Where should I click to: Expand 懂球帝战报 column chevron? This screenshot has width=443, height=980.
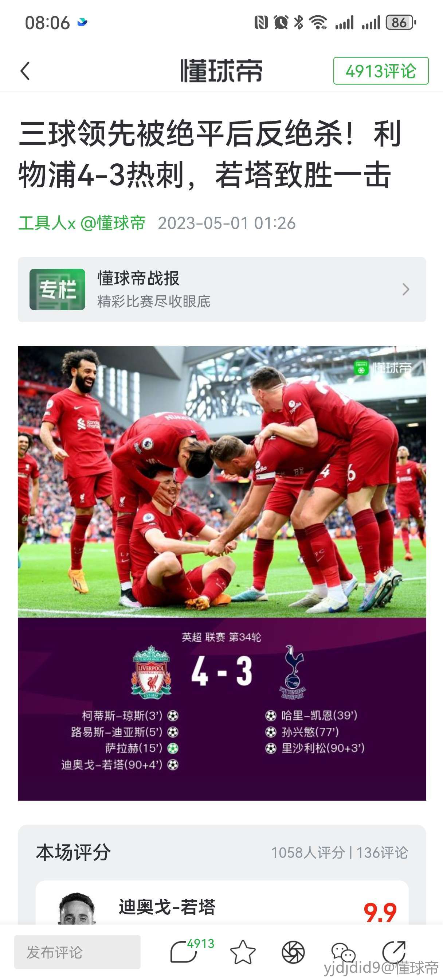click(406, 289)
